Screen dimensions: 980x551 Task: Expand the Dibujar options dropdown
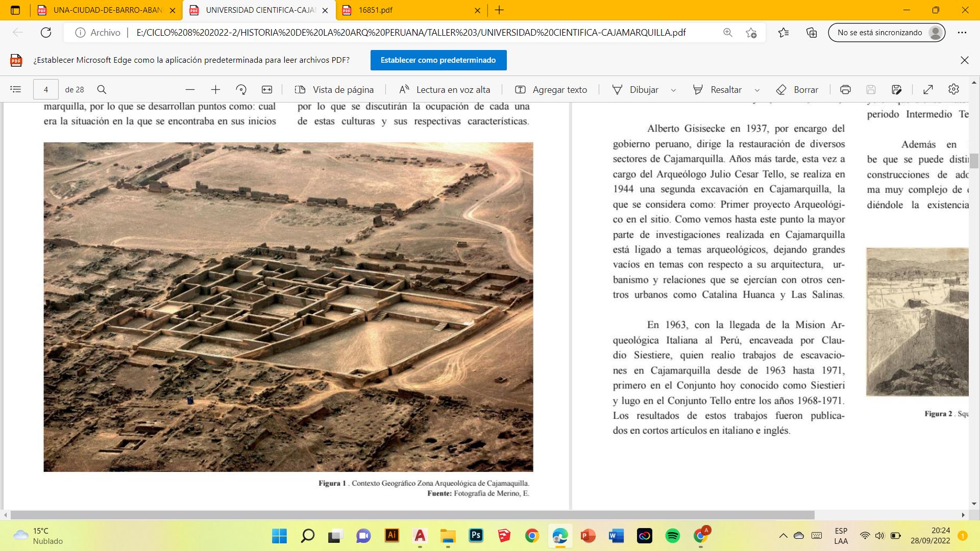click(673, 90)
